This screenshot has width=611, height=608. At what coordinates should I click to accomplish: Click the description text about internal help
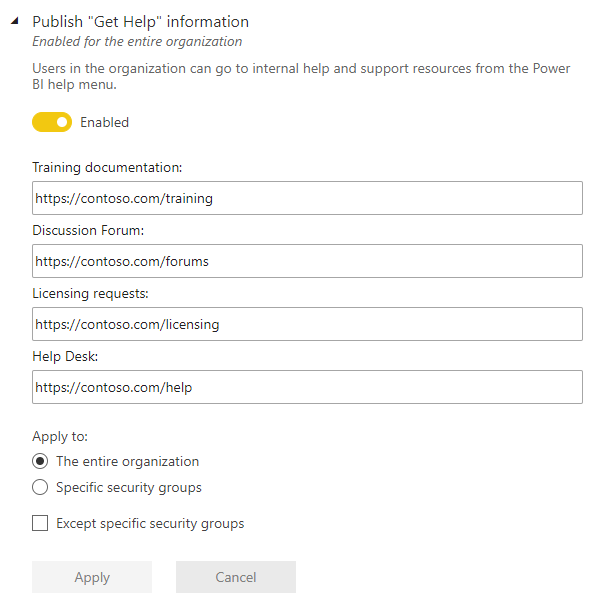pos(301,76)
